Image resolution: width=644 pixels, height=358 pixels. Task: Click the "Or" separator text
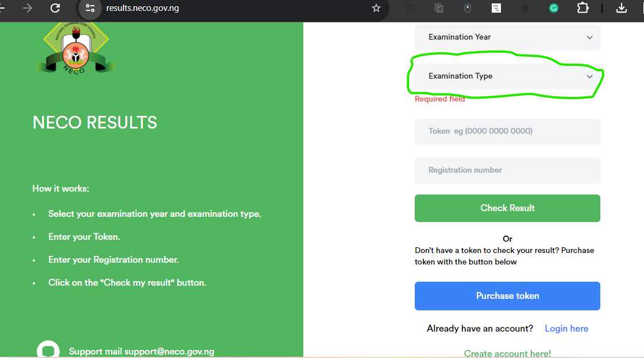point(508,239)
